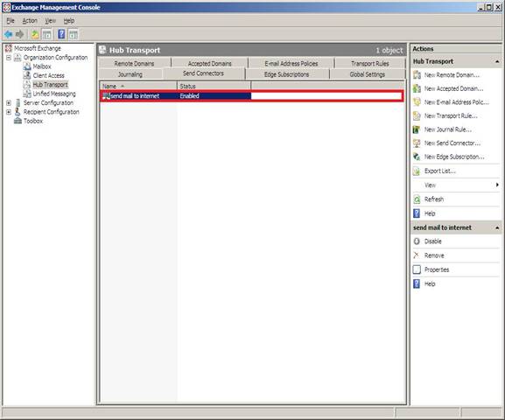Open Properties of send mail to internet
Viewport: 505px width, 420px height.
coord(437,269)
